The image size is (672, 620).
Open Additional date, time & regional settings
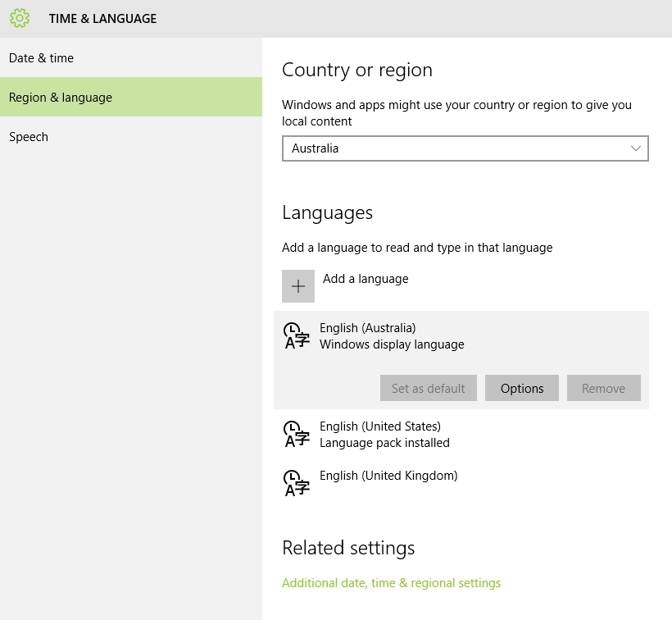tap(391, 583)
